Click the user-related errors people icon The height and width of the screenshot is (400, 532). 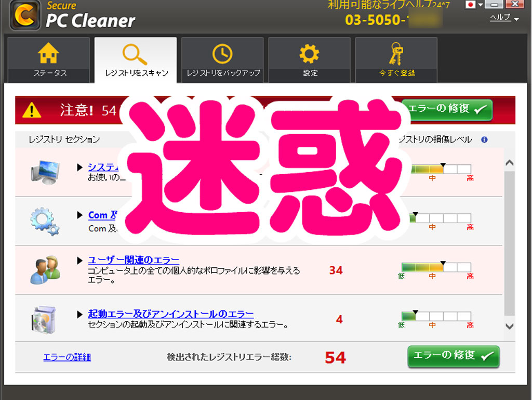pyautogui.click(x=46, y=270)
